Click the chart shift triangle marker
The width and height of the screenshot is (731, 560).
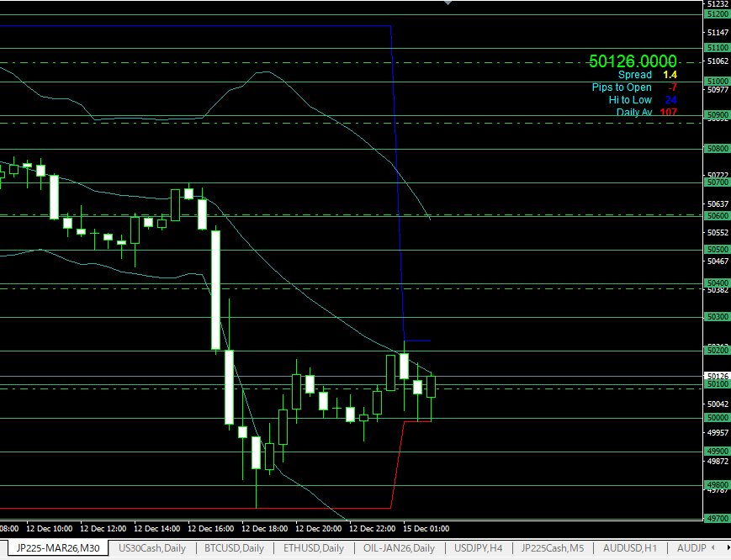coord(448,3)
